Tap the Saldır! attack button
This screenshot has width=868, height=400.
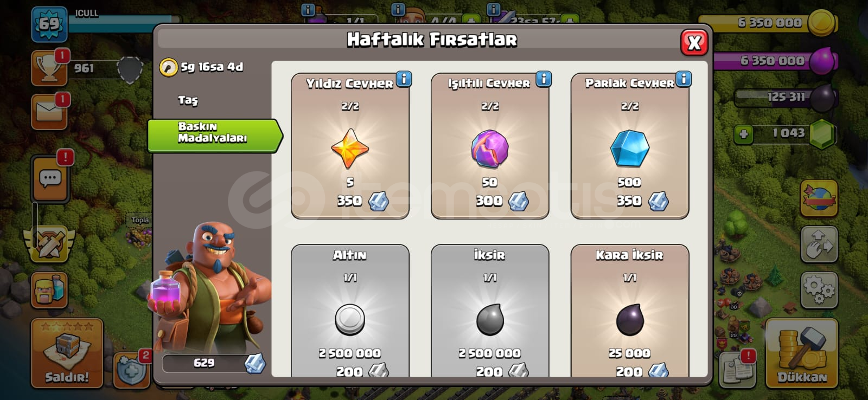pyautogui.click(x=67, y=353)
